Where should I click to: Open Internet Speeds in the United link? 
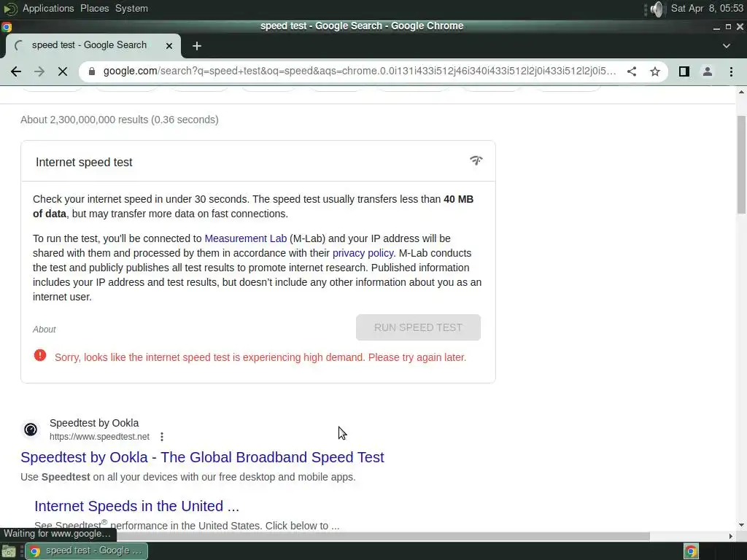136,506
